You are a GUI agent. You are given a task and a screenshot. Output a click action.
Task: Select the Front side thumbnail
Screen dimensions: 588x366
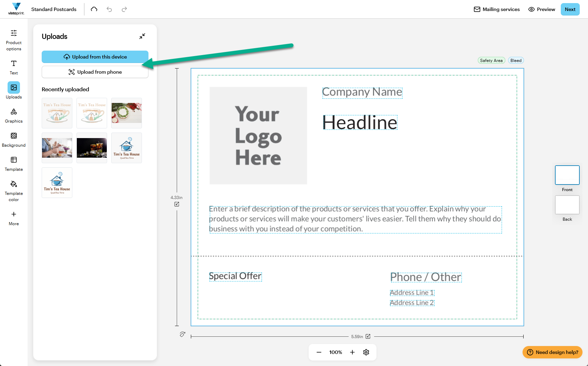567,175
